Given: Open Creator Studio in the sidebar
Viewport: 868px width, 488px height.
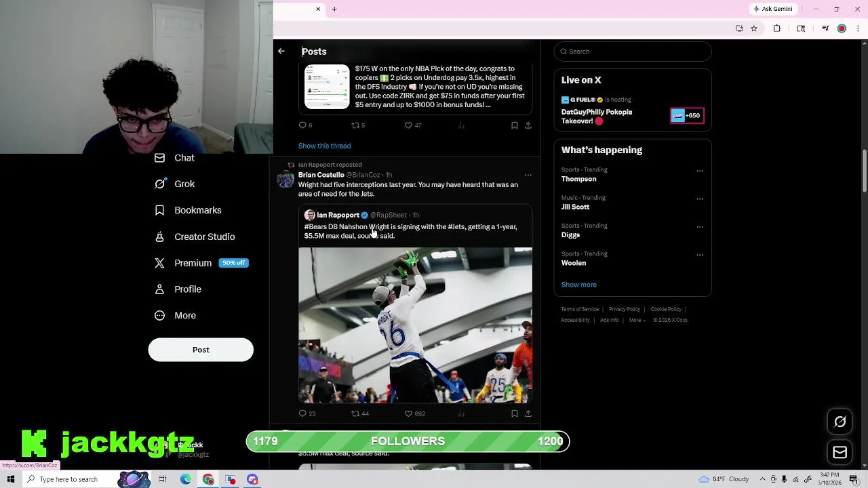Looking at the screenshot, I should (195, 237).
